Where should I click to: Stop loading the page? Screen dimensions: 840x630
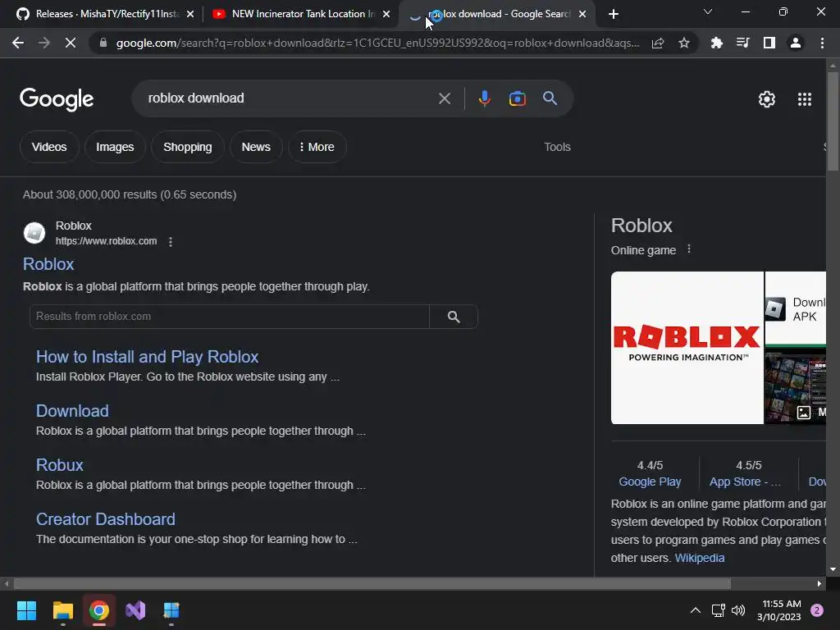[71, 43]
